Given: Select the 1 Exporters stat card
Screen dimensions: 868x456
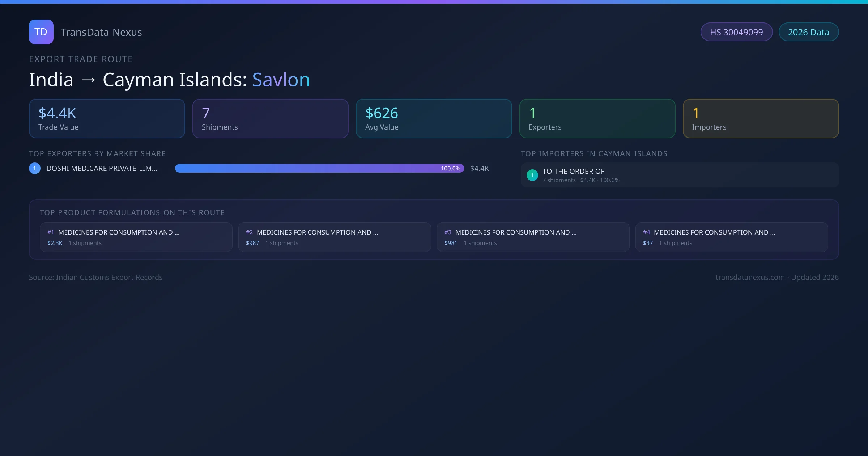Looking at the screenshot, I should [x=597, y=119].
